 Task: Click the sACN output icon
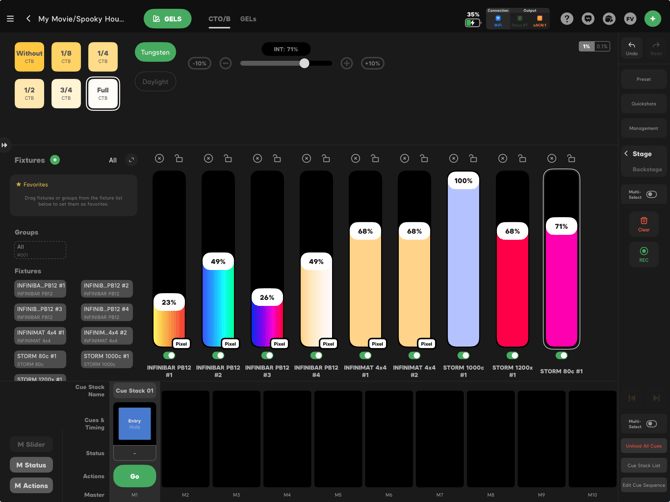tap(539, 20)
